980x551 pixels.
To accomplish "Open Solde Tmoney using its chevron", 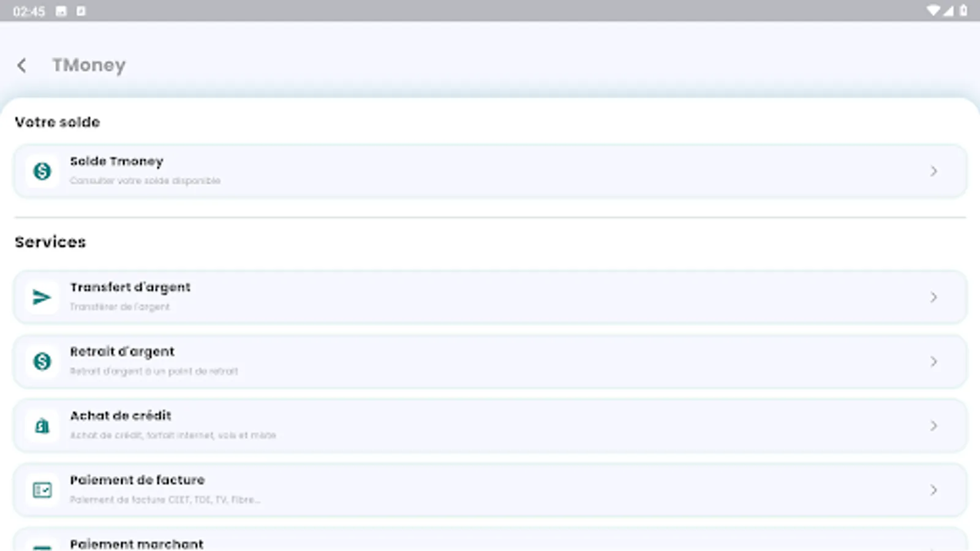I will [933, 171].
